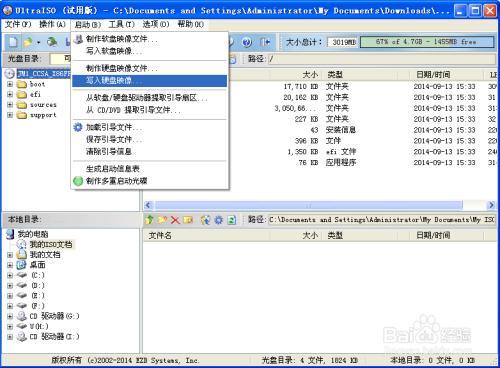500x368 pixels.
Task: Click the gear icon next to 加载引导文件
Action: [x=78, y=127]
